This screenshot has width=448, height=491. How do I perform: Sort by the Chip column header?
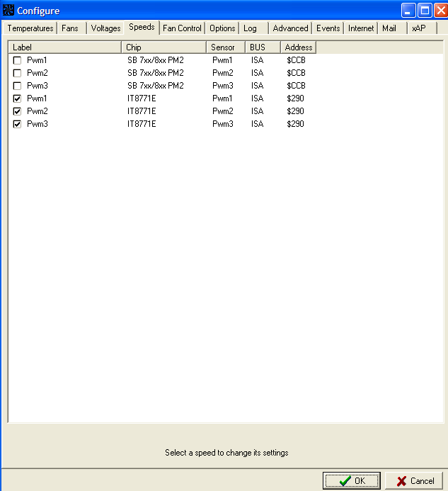point(164,47)
